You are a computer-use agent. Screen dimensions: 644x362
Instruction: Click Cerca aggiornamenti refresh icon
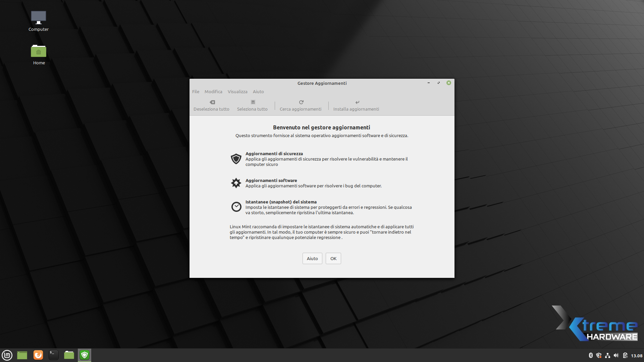301,102
